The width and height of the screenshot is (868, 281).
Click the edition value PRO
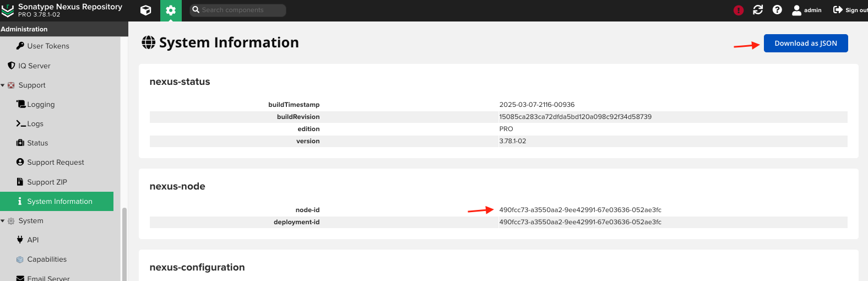506,129
